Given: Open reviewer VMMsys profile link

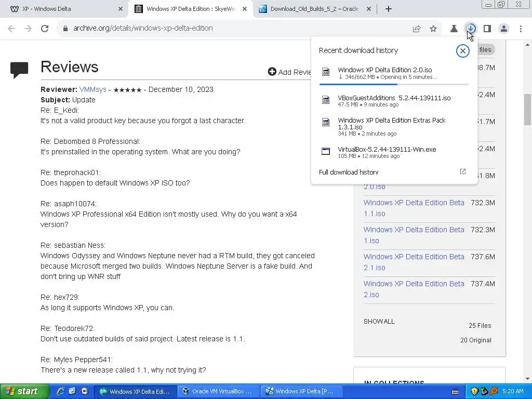Looking at the screenshot, I should 92,89.
